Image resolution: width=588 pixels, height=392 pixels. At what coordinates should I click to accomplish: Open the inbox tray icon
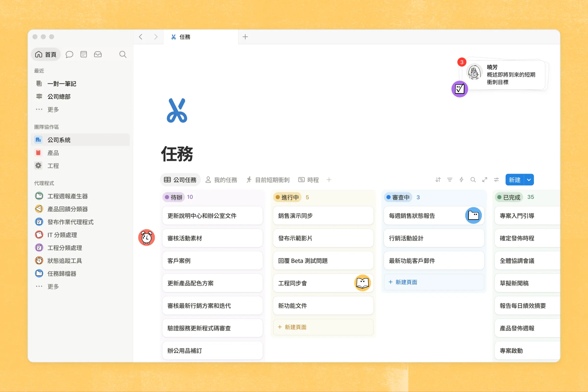click(98, 54)
